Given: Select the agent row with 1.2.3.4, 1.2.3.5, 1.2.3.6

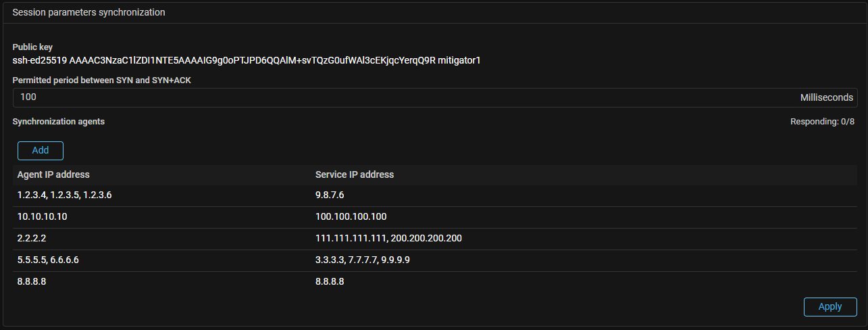Looking at the screenshot, I should [65, 195].
